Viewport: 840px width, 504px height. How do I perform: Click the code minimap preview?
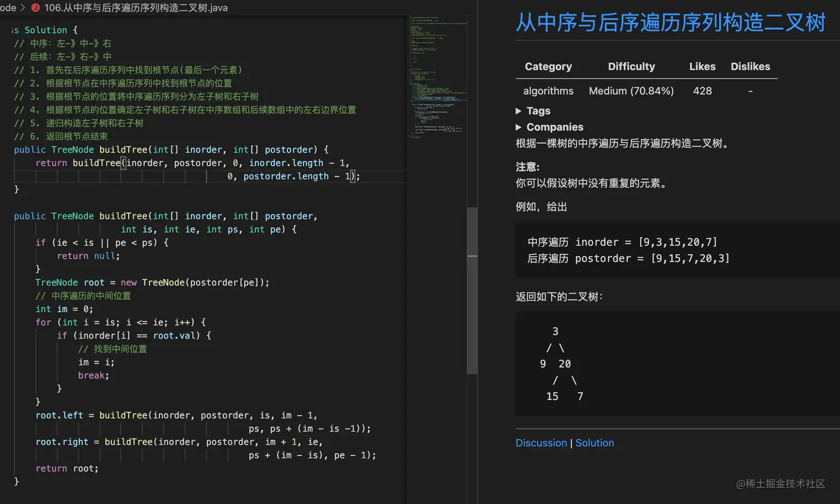[x=438, y=78]
